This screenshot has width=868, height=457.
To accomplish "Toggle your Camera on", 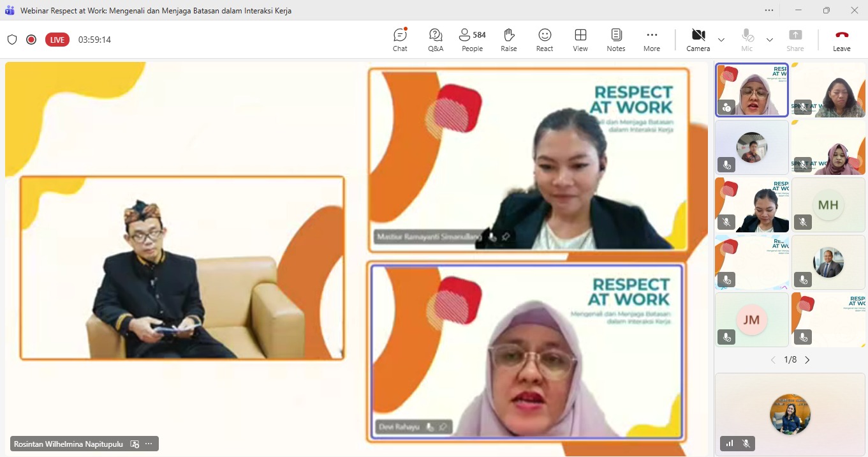I will 698,39.
